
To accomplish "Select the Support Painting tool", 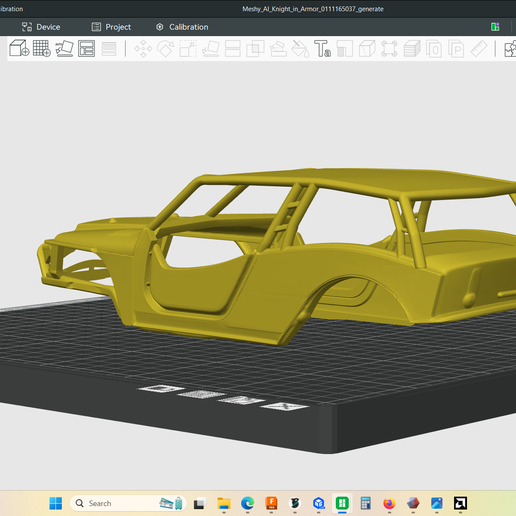I will click(x=278, y=49).
